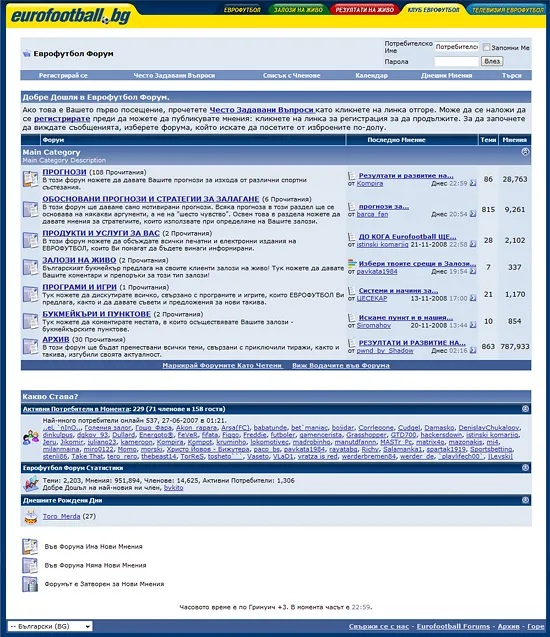Click the Влез login button
The width and height of the screenshot is (550, 637).
492,61
